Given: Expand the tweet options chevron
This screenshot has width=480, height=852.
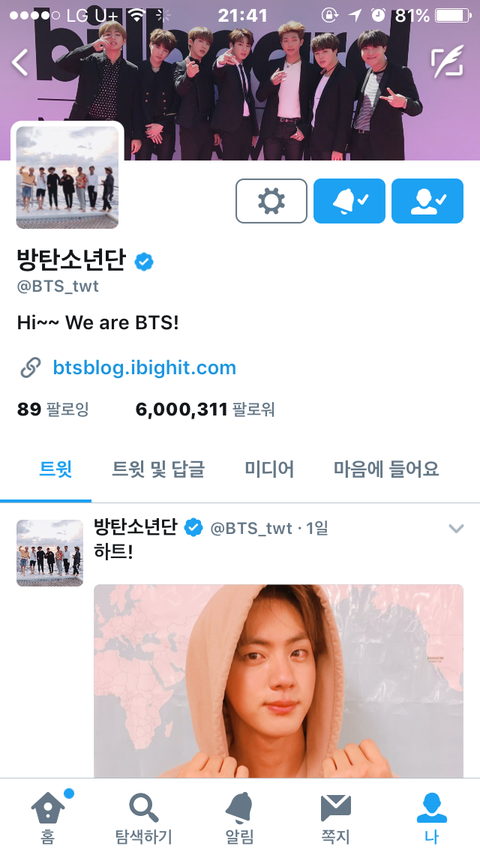Looking at the screenshot, I should 456,528.
